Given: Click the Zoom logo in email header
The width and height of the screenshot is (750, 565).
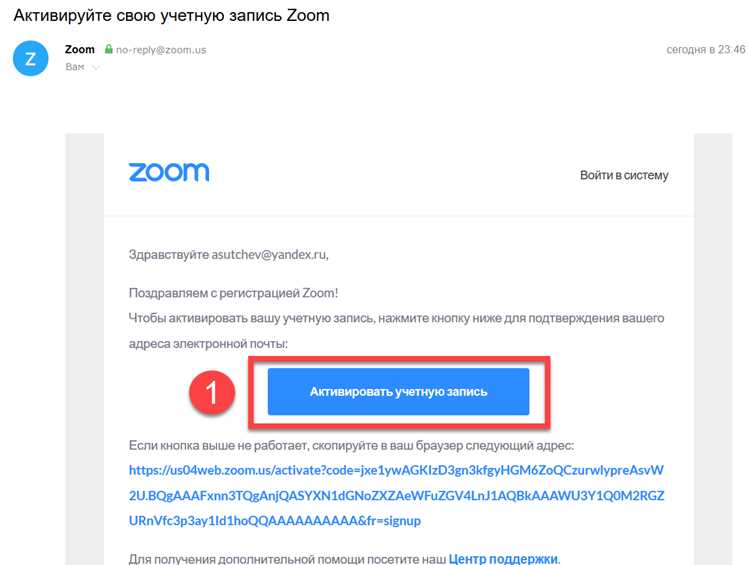Looking at the screenshot, I should [x=169, y=172].
